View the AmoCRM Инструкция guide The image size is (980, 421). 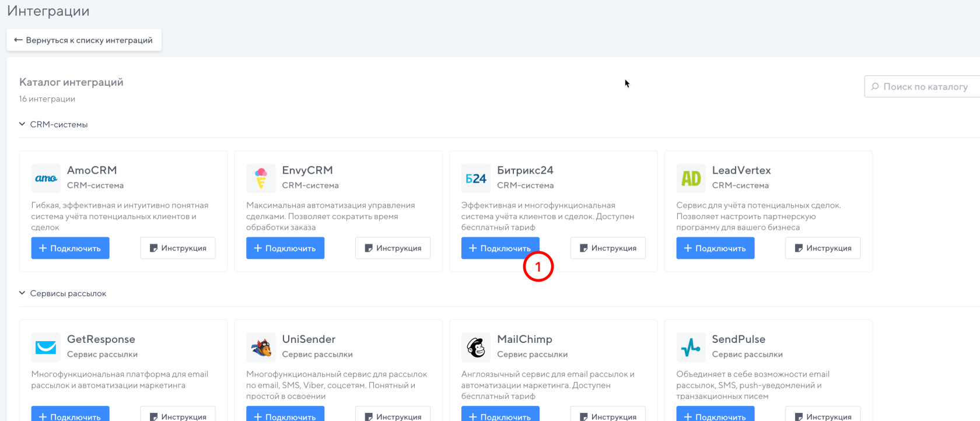coord(177,248)
